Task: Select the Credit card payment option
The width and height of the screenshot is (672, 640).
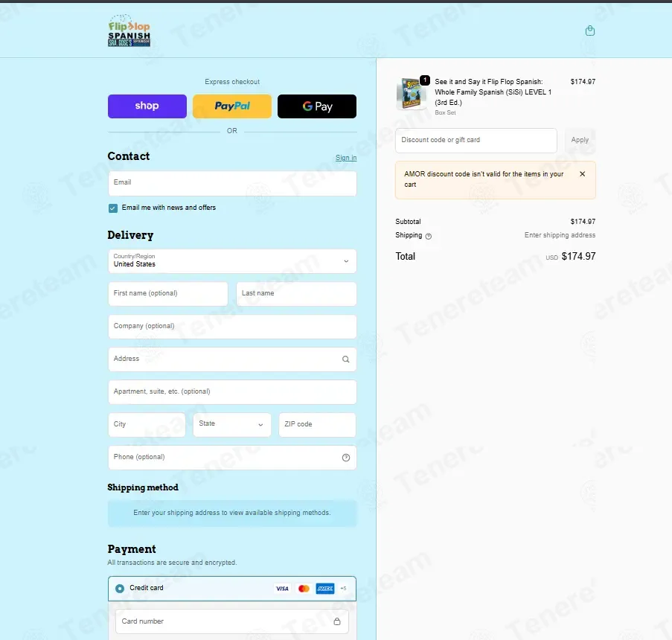Action: point(120,589)
